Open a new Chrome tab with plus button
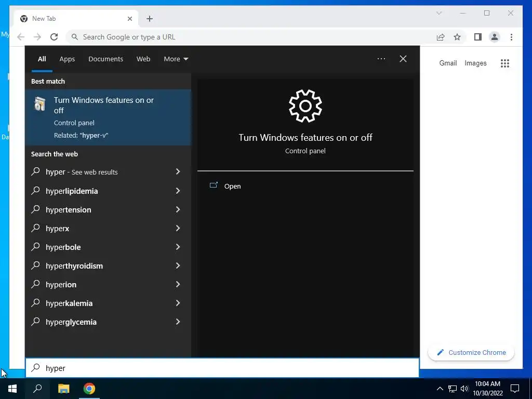Image resolution: width=532 pixels, height=399 pixels. point(150,19)
